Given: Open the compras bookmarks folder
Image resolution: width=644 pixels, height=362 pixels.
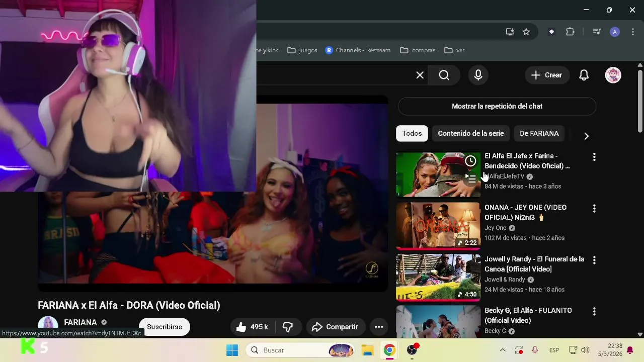Looking at the screenshot, I should [x=418, y=50].
